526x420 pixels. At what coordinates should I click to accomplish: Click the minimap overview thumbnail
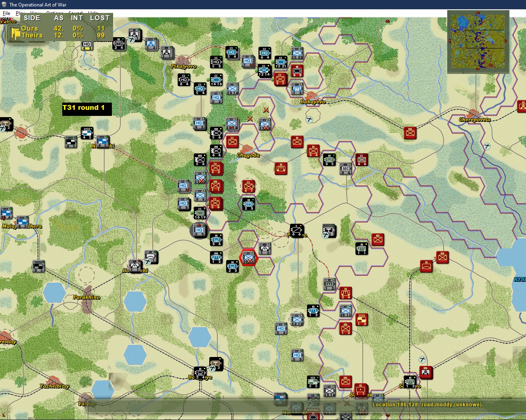point(478,42)
